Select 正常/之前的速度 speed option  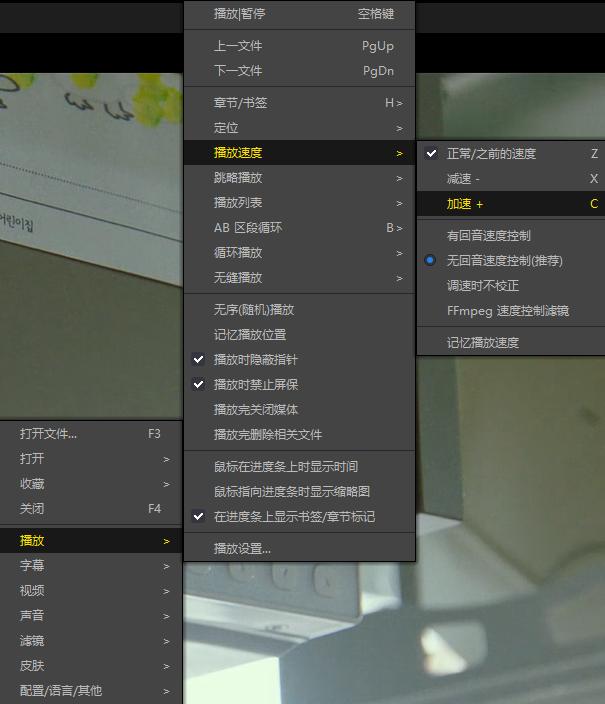pyautogui.click(x=512, y=154)
